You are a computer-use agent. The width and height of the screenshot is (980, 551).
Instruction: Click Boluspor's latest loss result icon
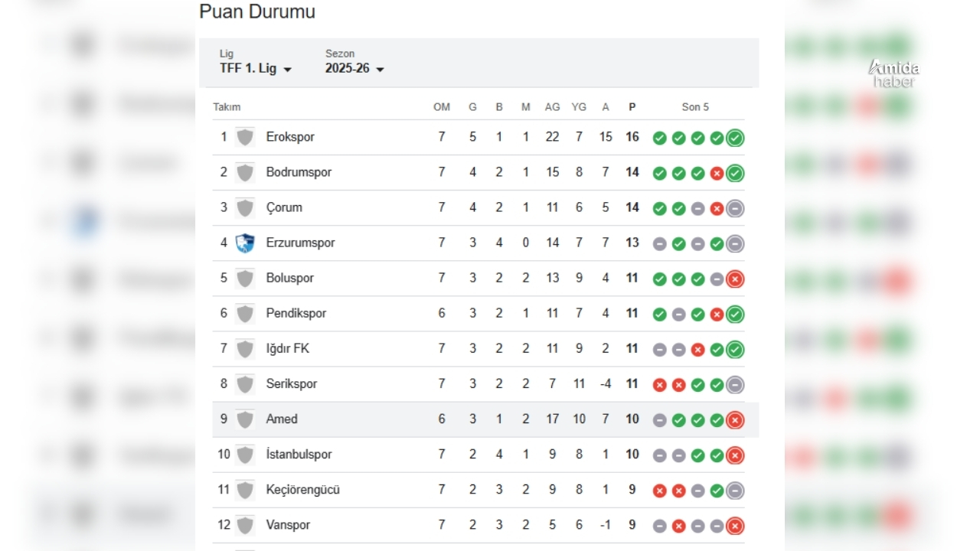pos(735,279)
